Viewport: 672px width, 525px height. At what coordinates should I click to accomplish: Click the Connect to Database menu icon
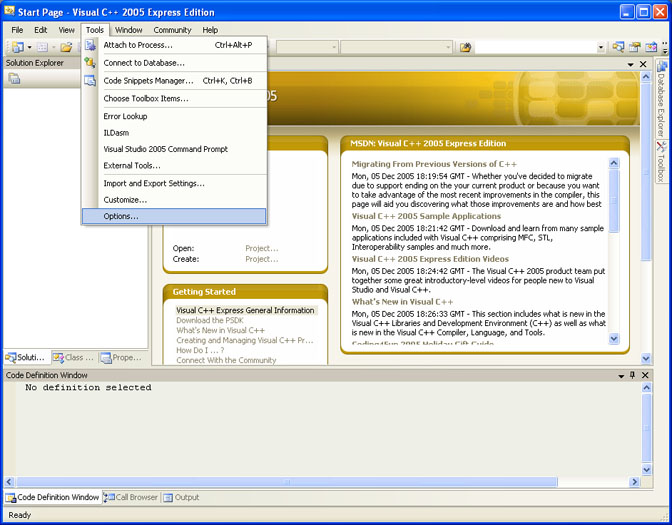[90, 63]
